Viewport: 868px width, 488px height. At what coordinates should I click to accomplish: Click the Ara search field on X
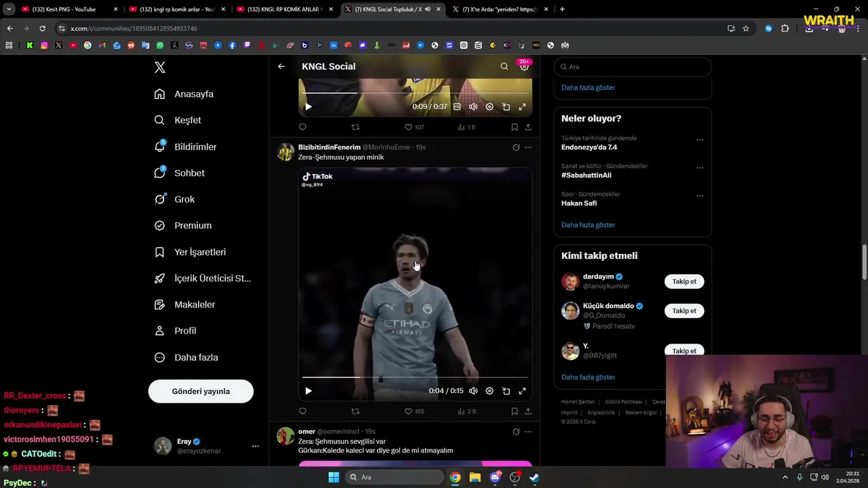(x=633, y=66)
